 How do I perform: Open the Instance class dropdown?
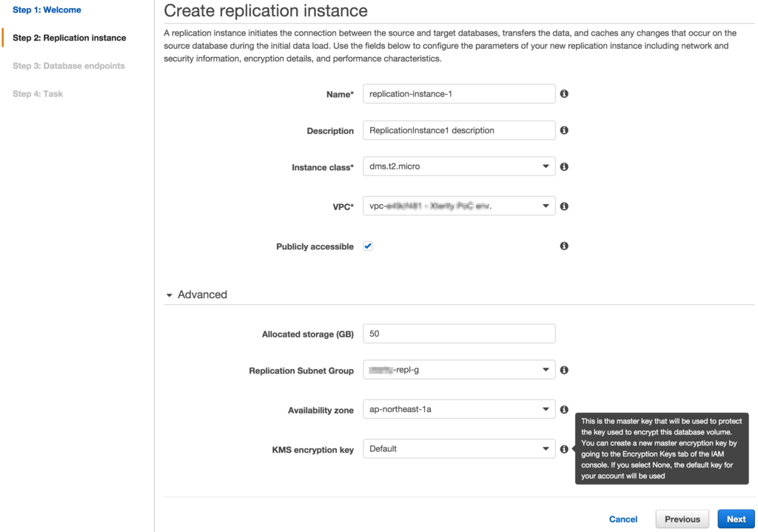point(459,166)
